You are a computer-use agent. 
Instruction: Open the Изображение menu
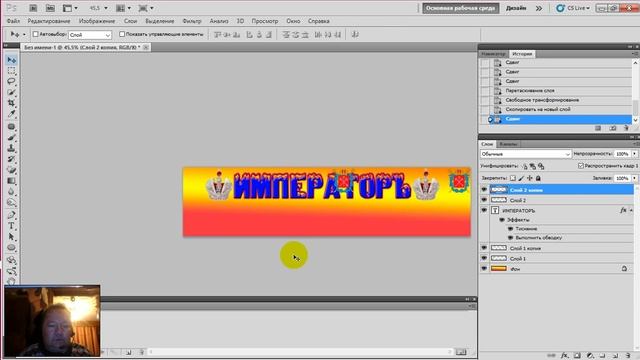point(97,21)
